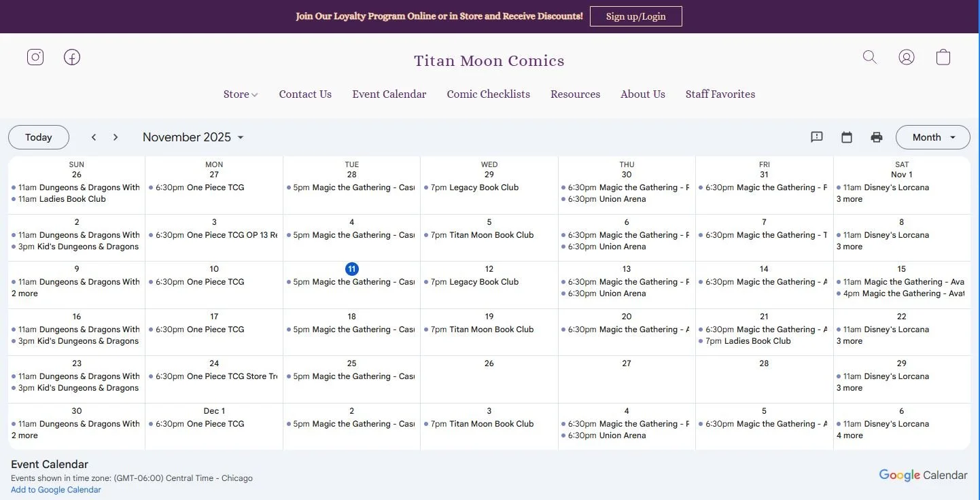Open One Piece TCG Store event on Nov 24

click(x=214, y=376)
